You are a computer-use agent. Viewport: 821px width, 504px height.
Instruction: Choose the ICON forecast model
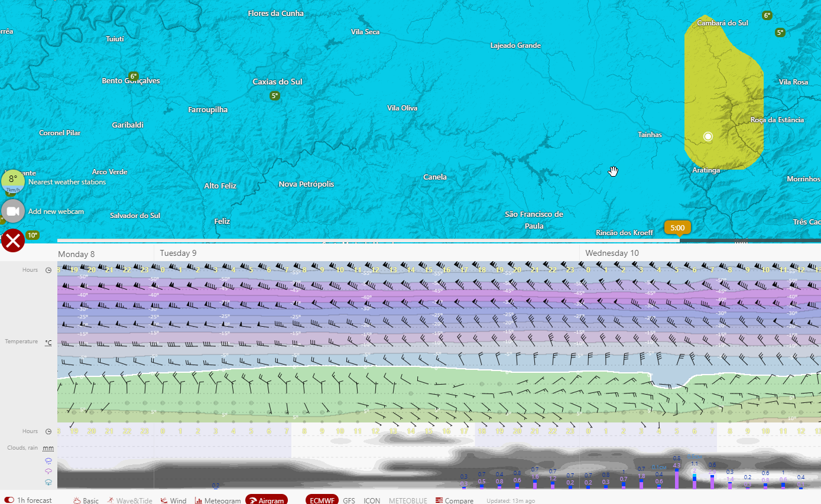[372, 500]
